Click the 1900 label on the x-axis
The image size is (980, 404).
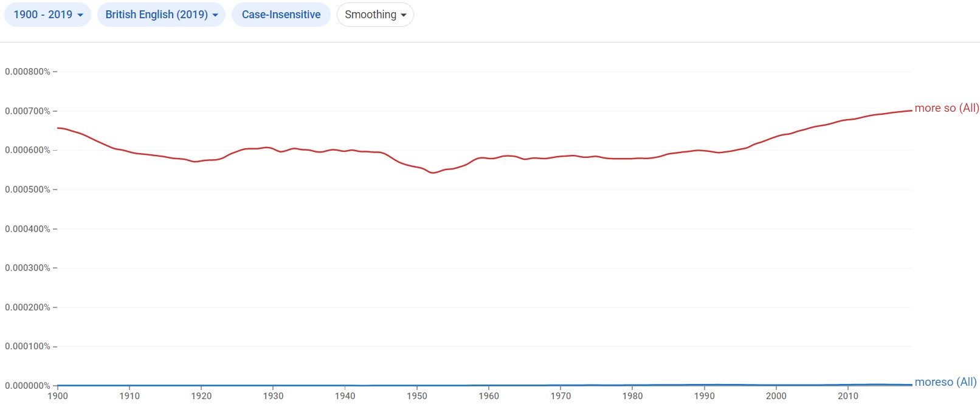click(58, 396)
